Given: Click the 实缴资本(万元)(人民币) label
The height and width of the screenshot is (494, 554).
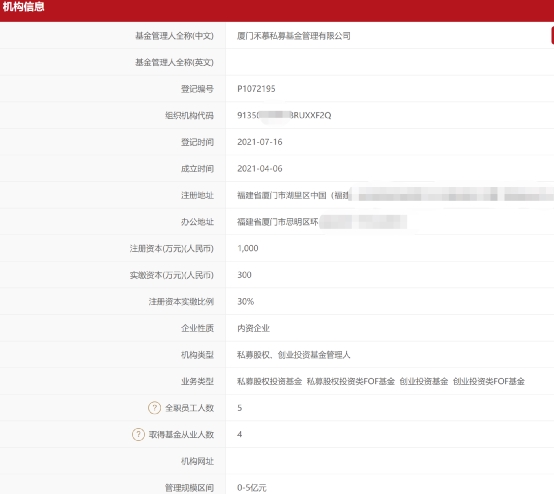Looking at the screenshot, I should tap(172, 275).
